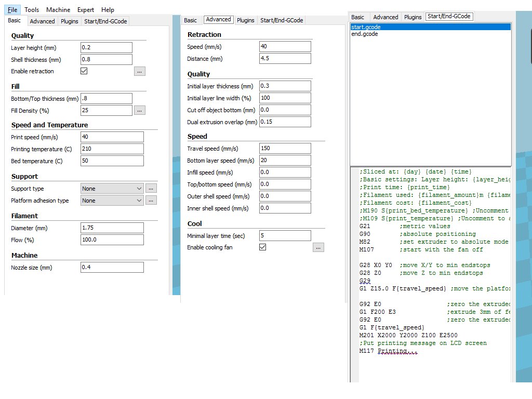Open Fill Density extra settings button
This screenshot has width=532, height=399.
(139, 110)
